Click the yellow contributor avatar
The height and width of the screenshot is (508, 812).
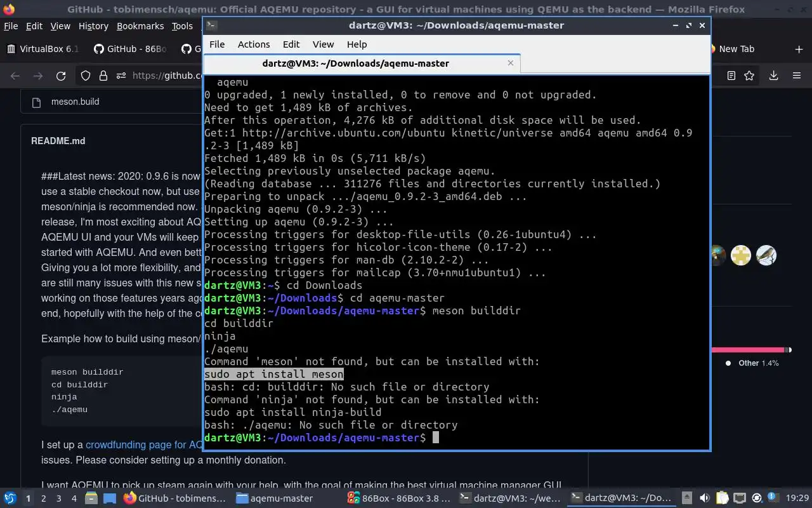click(x=741, y=255)
